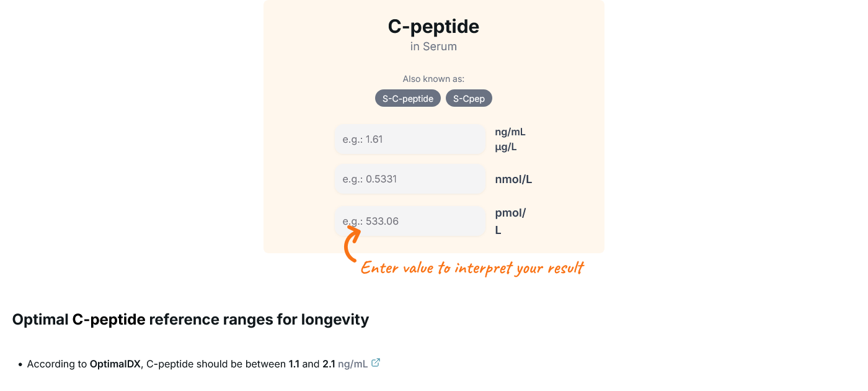This screenshot has width=868, height=391.
Task: Click the bold 1.1 lower range value
Action: pyautogui.click(x=294, y=364)
